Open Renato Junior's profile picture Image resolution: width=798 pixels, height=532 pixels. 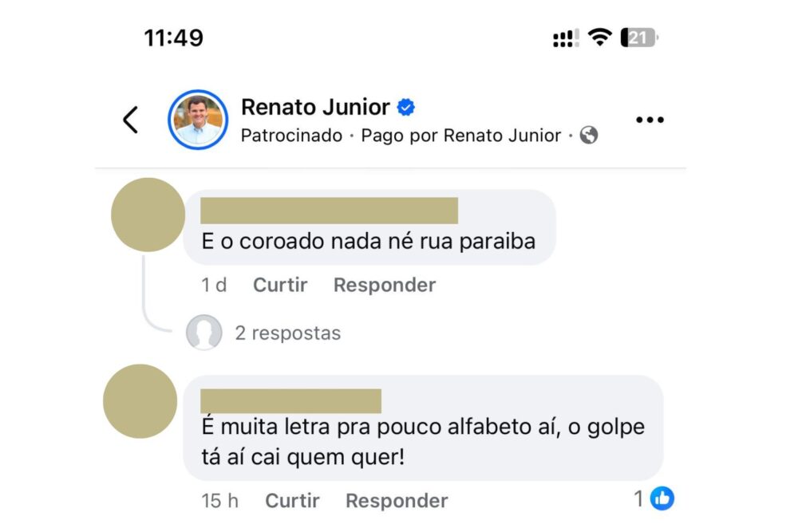pyautogui.click(x=197, y=120)
